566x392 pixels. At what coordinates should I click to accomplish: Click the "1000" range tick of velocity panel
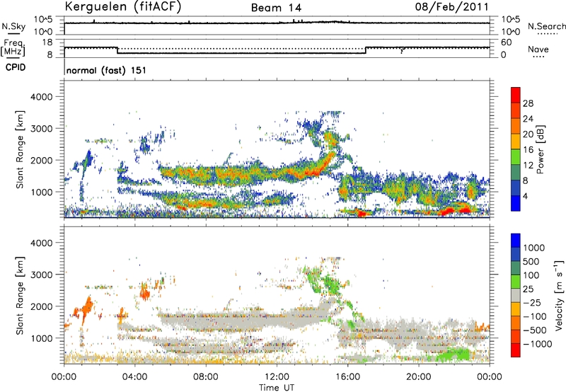pyautogui.click(x=42, y=338)
